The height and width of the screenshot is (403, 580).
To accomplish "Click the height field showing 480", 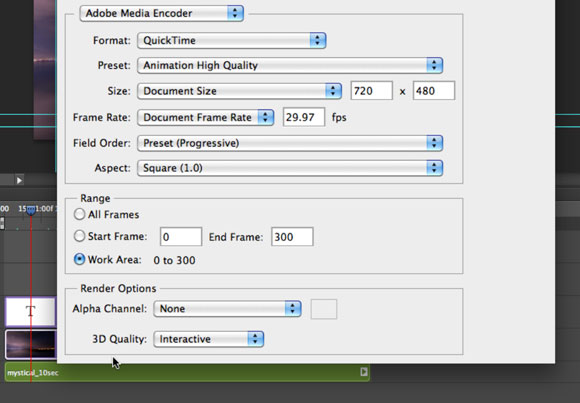I will (434, 91).
